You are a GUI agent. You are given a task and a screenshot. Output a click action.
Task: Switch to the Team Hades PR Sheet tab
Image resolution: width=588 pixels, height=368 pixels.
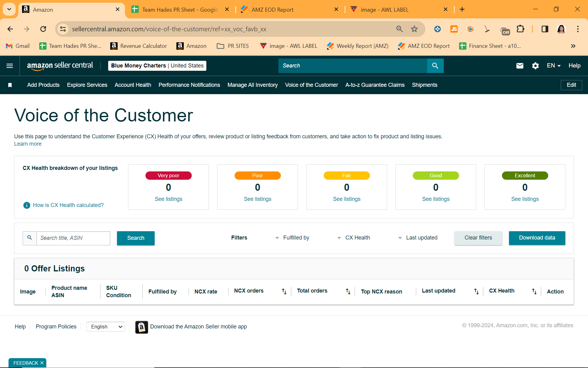(180, 10)
